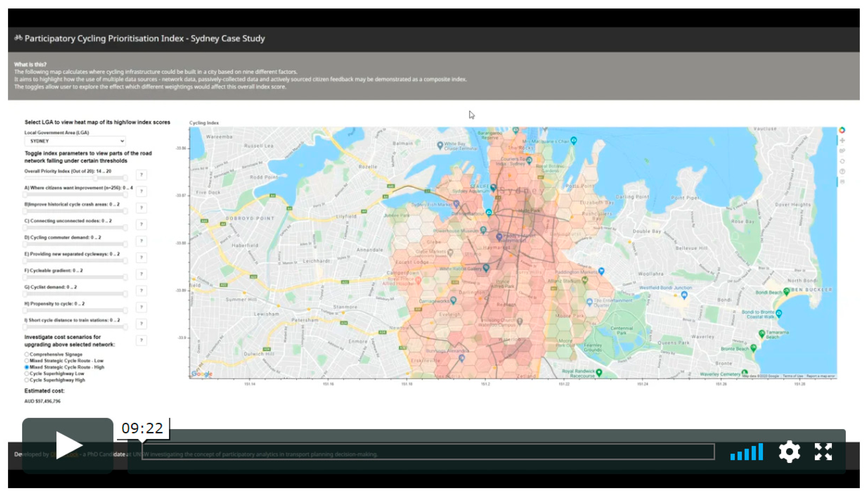
Task: Click help button for Overall Priority Index
Action: point(141,175)
